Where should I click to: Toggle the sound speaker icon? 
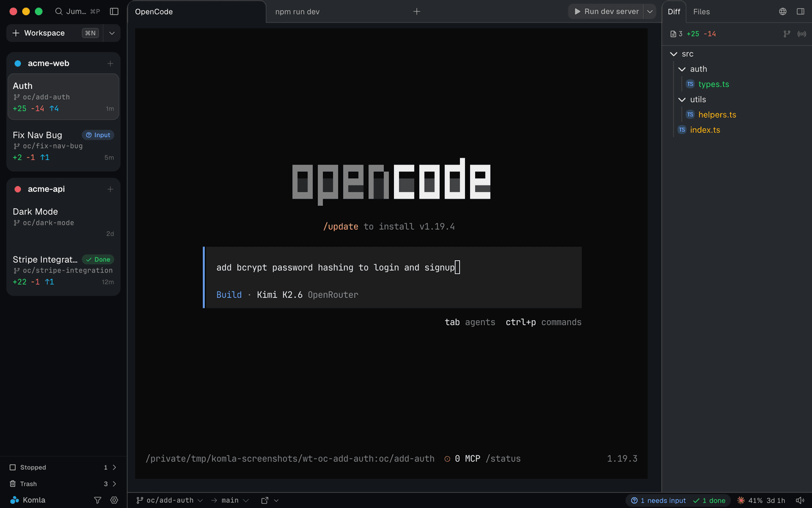point(799,500)
